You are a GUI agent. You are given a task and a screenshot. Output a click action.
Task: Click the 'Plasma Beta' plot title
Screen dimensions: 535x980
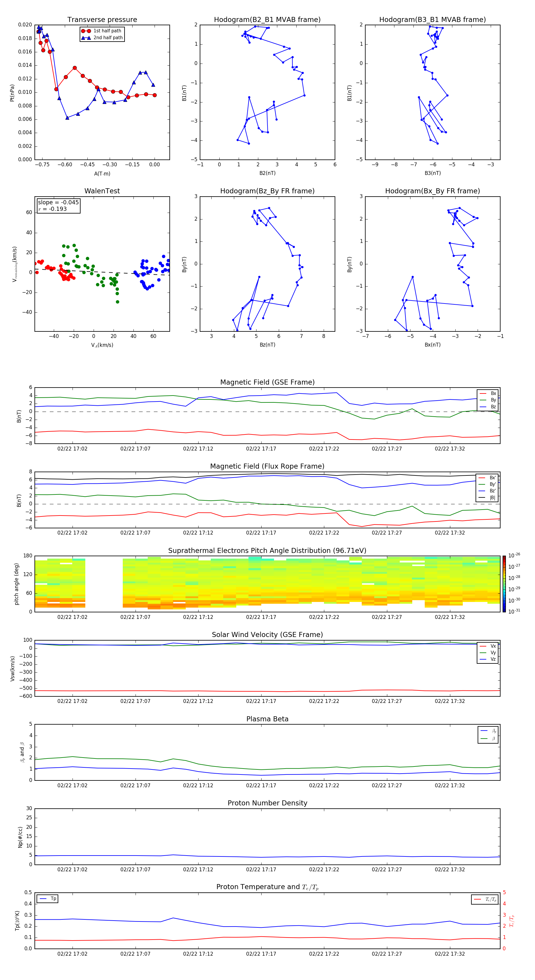pos(267,719)
